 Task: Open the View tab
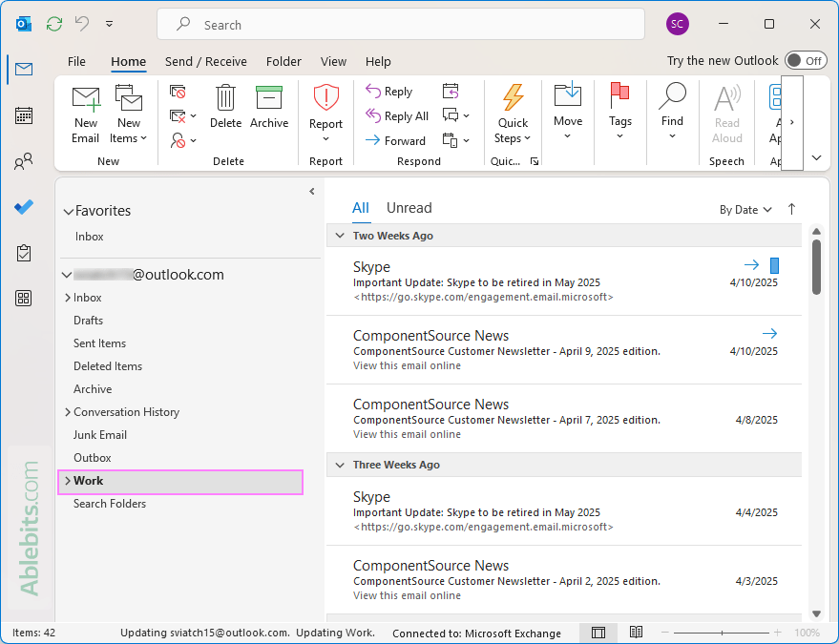(333, 61)
